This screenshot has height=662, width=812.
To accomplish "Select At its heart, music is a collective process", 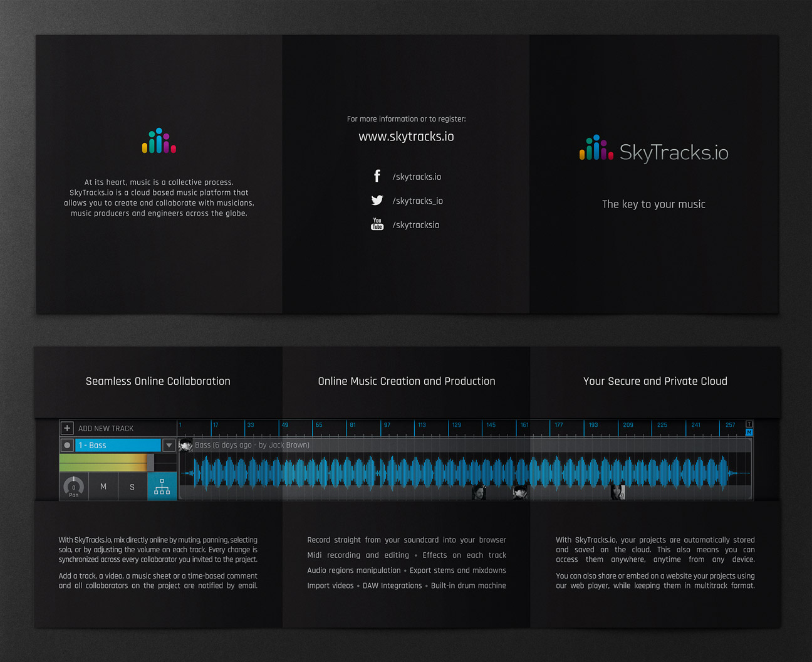I will (x=159, y=182).
